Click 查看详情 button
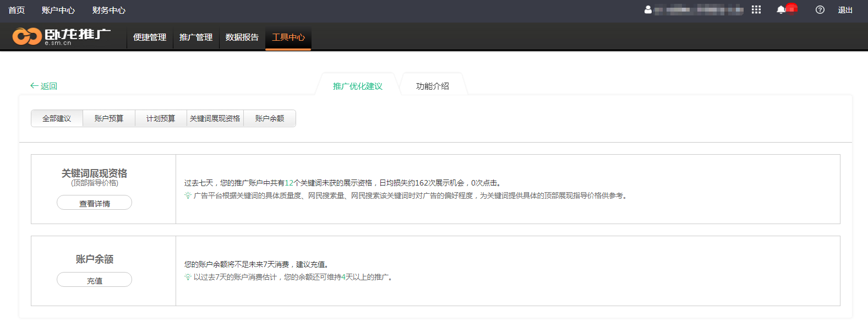 (94, 203)
